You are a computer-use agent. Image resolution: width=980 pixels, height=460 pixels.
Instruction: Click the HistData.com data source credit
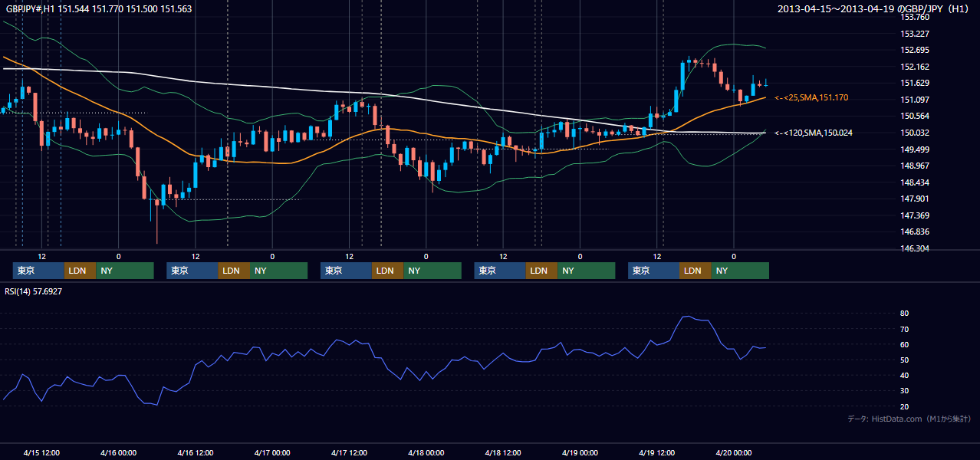(x=909, y=419)
